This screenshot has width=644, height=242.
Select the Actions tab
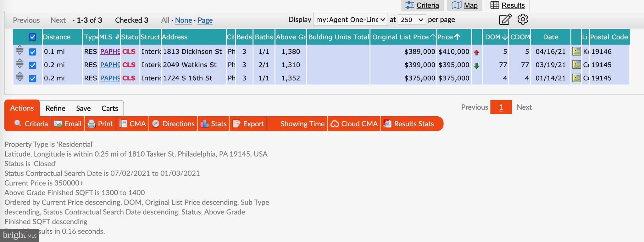(x=22, y=108)
